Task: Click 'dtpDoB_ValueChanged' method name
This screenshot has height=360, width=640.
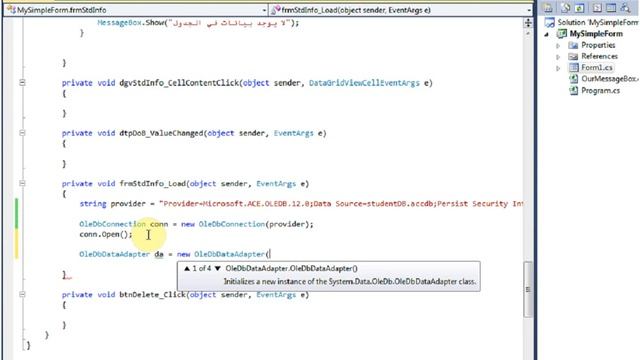Action: pyautogui.click(x=161, y=133)
